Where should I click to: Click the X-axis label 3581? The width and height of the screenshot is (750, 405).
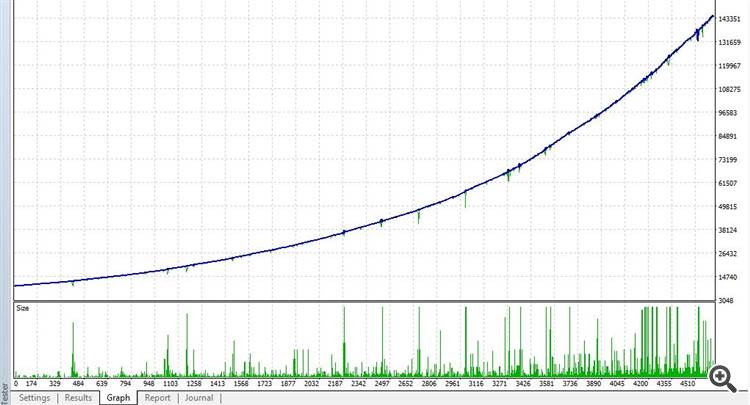point(547,383)
